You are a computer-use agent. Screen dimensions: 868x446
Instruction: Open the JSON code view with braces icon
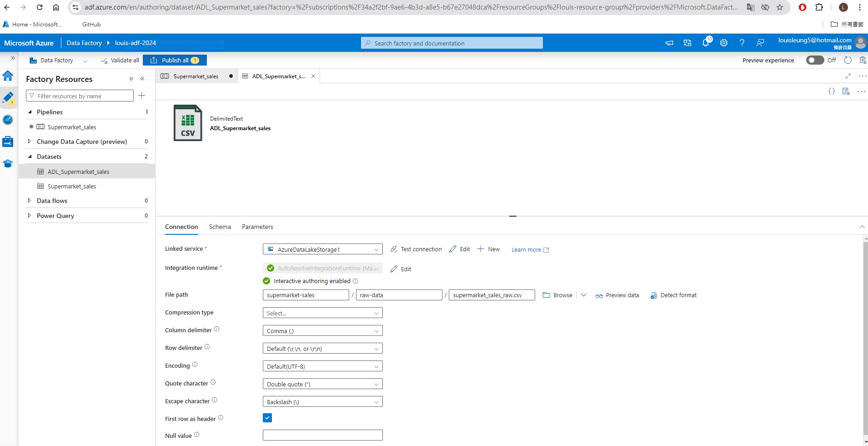(832, 91)
